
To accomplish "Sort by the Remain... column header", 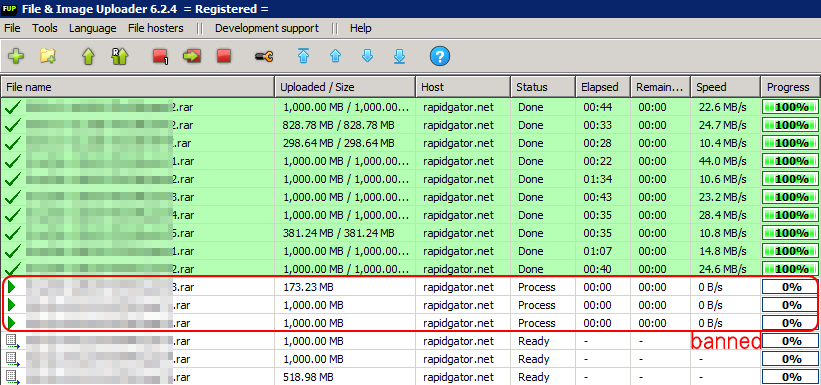I will coord(661,87).
